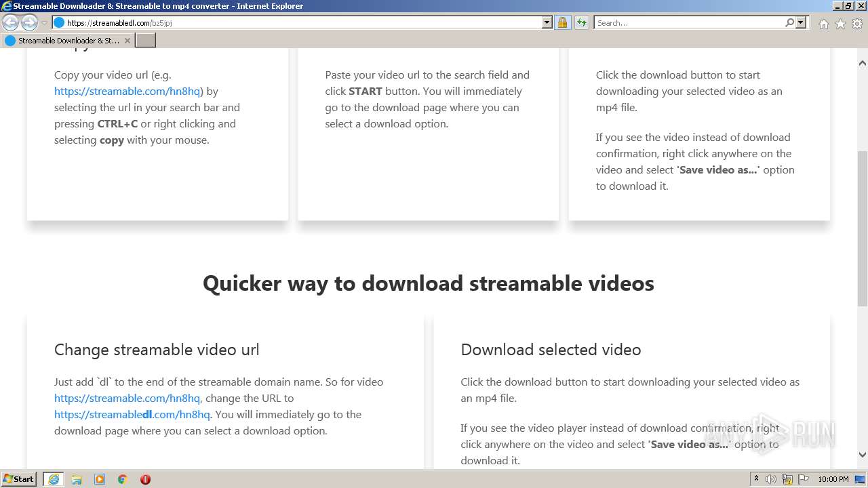Open the streamabledl.com/hn8hq link
This screenshot has width=868, height=488.
coord(132,414)
